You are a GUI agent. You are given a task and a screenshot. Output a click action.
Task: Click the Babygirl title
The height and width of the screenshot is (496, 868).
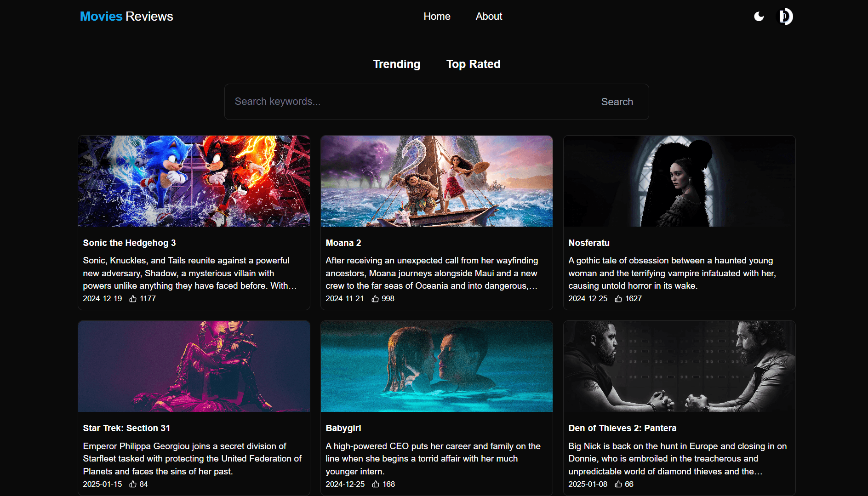pyautogui.click(x=343, y=428)
